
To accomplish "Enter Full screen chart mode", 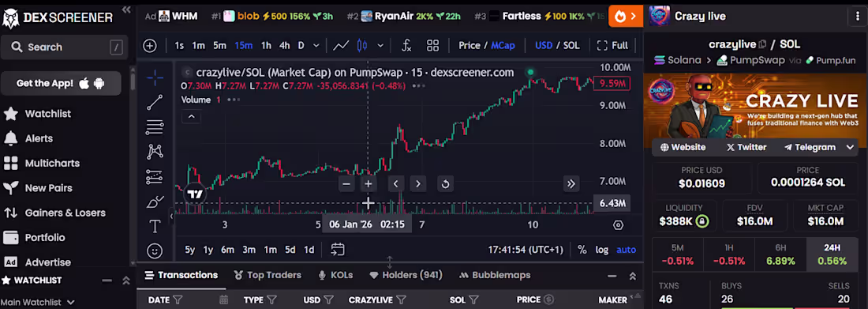I will tap(612, 46).
